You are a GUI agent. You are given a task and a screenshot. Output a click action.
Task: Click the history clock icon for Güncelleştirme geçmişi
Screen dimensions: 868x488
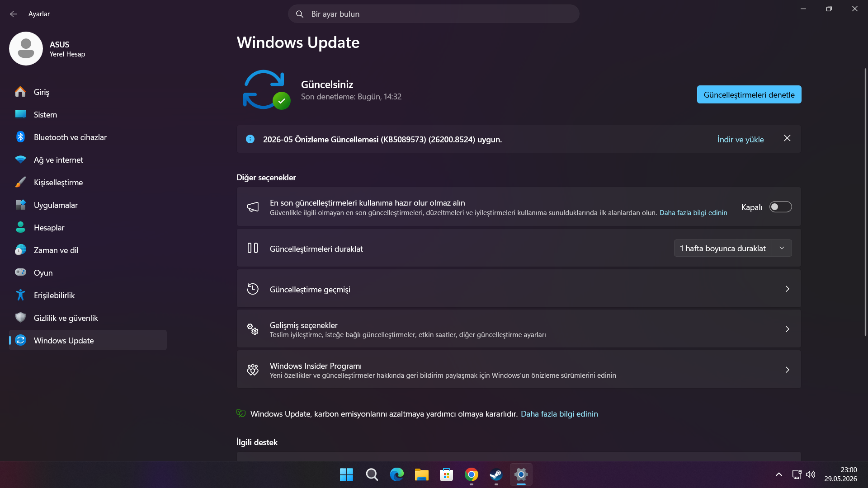(253, 289)
